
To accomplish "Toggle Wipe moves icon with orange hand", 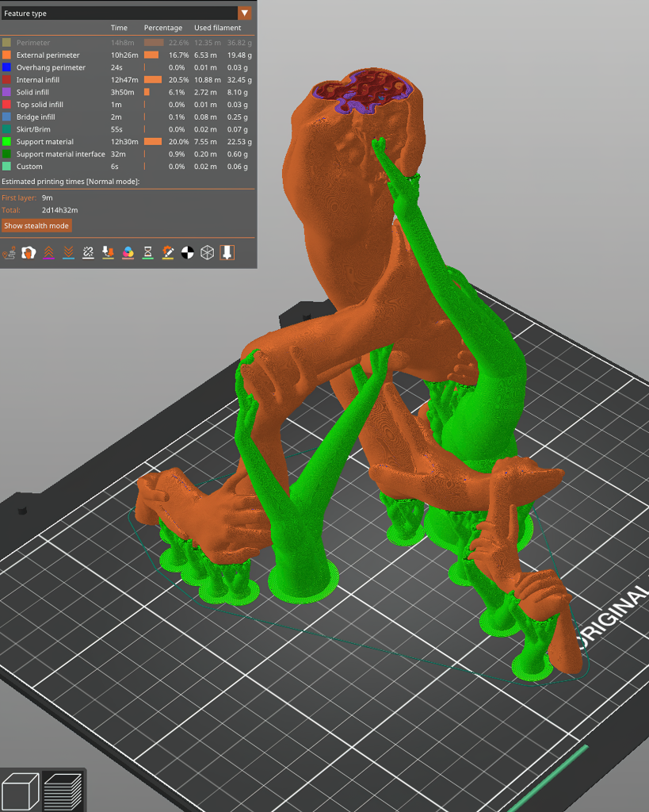I will click(29, 253).
